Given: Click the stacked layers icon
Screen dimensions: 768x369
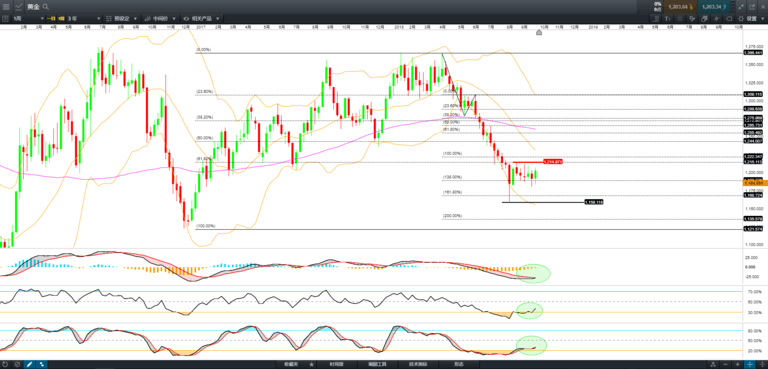Looking at the screenshot, I should [704, 19].
